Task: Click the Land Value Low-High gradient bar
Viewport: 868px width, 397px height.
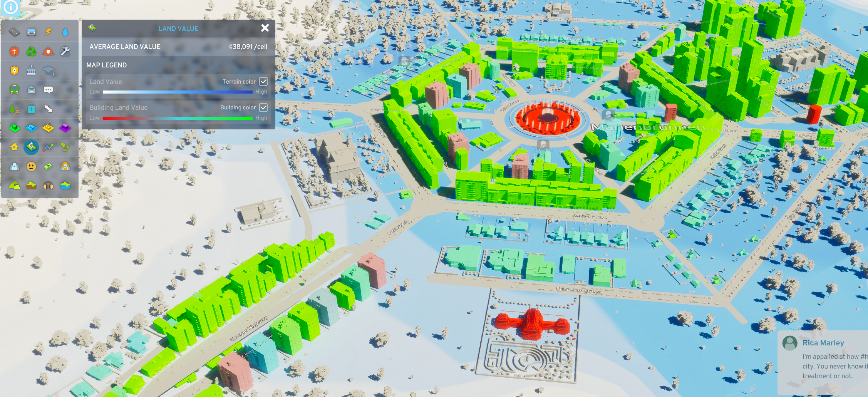Action: [x=178, y=92]
